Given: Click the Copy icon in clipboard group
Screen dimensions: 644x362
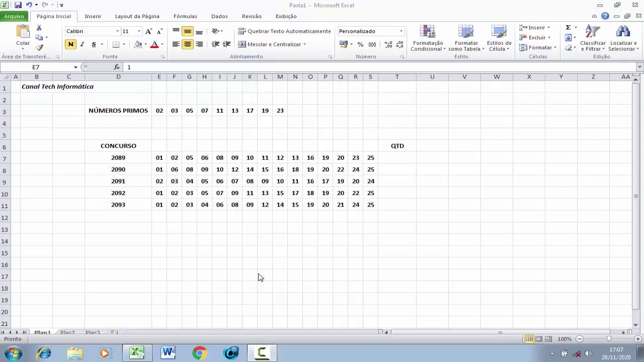Looking at the screenshot, I should (39, 38).
